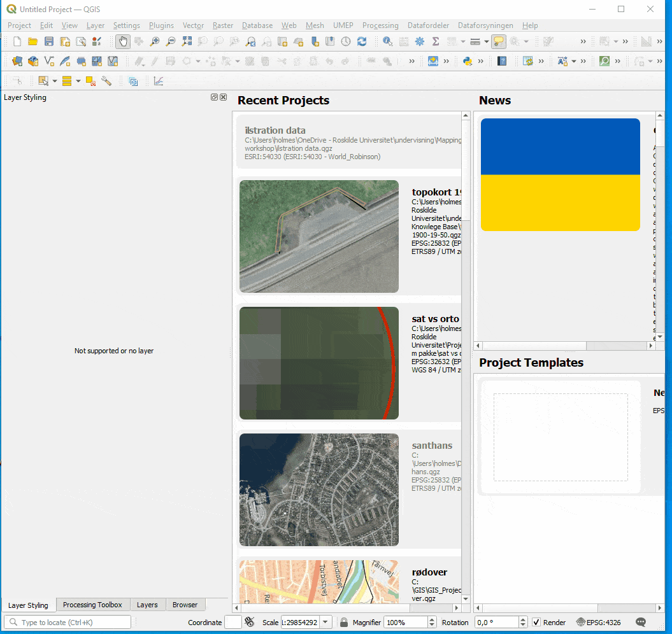This screenshot has height=634, width=672.
Task: Close the Layer Styling panel
Action: 224,97
